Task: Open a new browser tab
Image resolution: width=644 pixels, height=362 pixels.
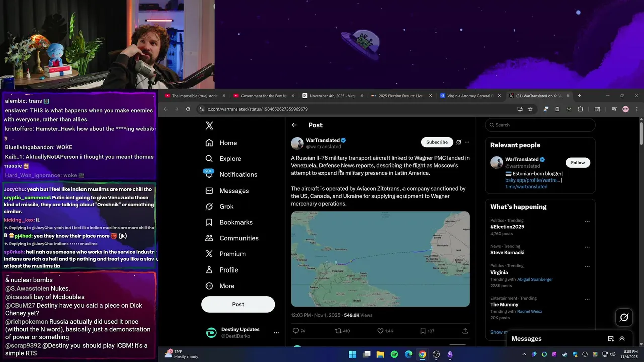Action: tap(579, 96)
